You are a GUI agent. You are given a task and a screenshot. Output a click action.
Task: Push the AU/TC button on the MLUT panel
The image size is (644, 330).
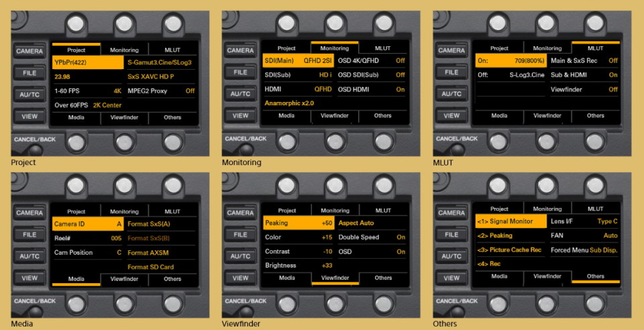[451, 94]
